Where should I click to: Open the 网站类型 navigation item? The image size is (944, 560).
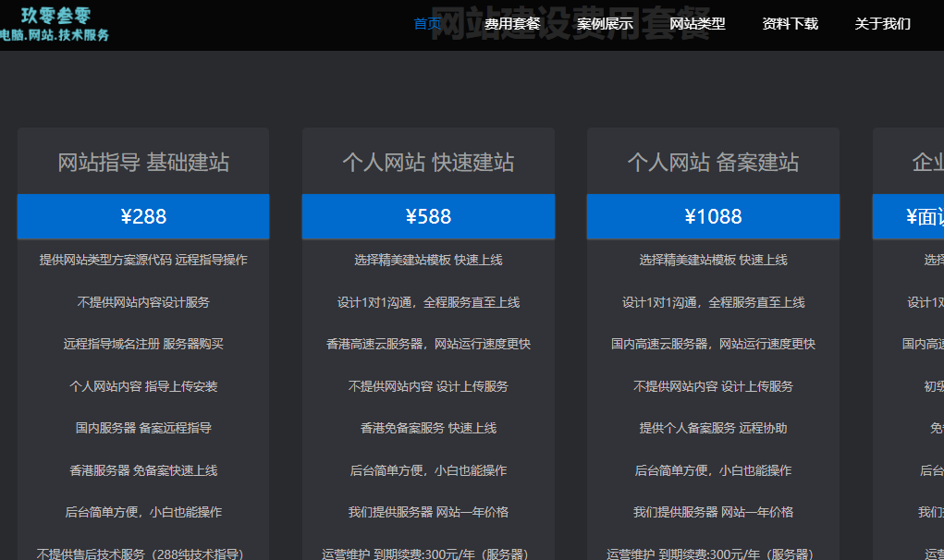694,24
